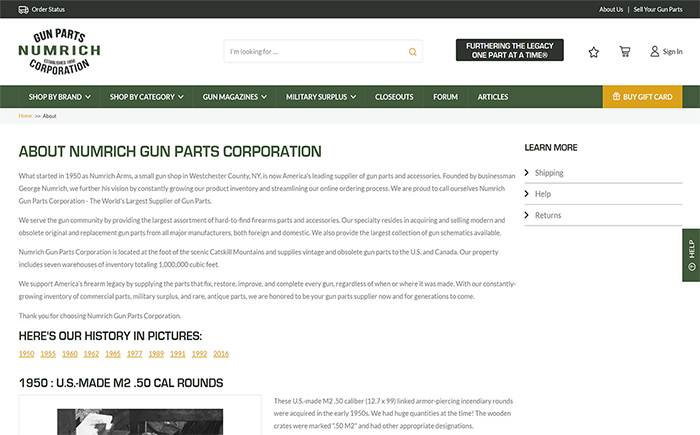The image size is (700, 435).
Task: Open the wishlist star icon
Action: [594, 51]
